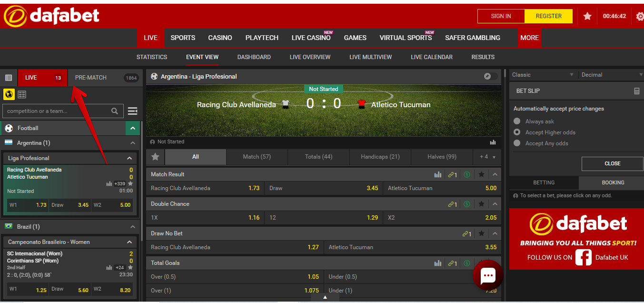Click the favorites star tab beside All

tap(155, 157)
